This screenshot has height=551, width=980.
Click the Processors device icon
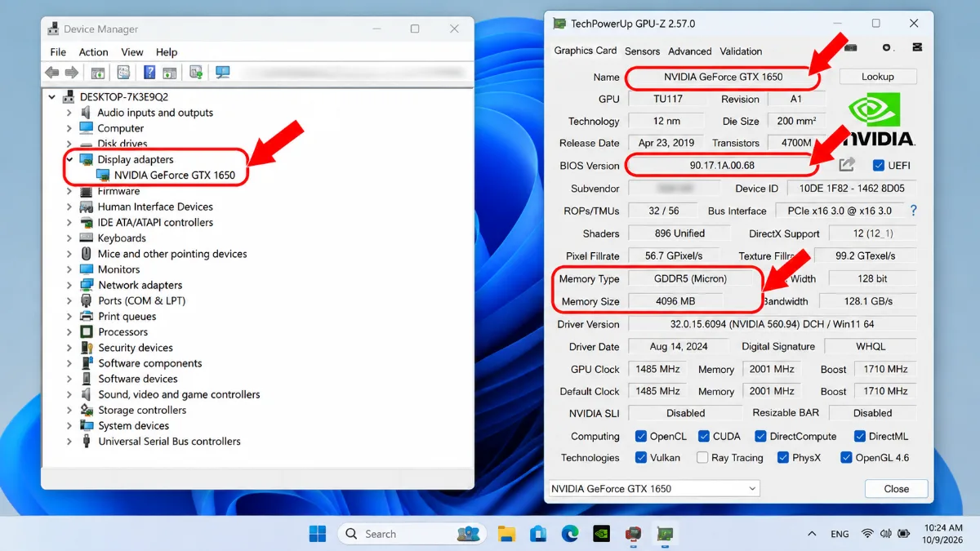(x=87, y=332)
